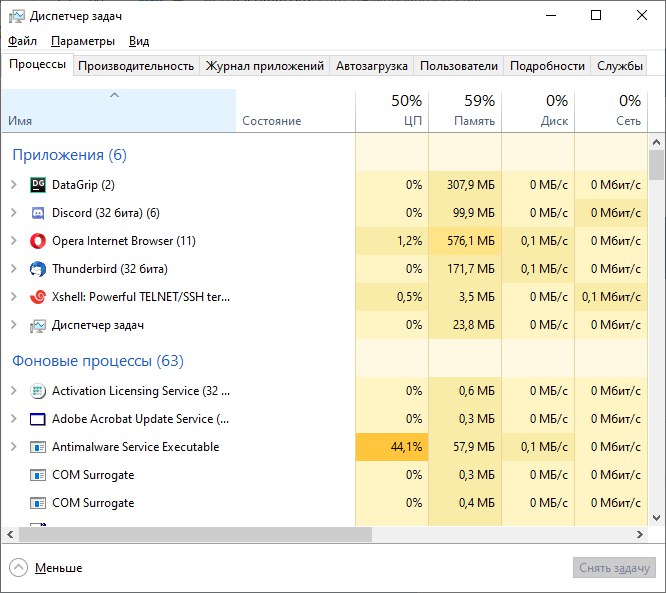
Task: Expand the Opera Internet Browser group
Action: (x=14, y=240)
